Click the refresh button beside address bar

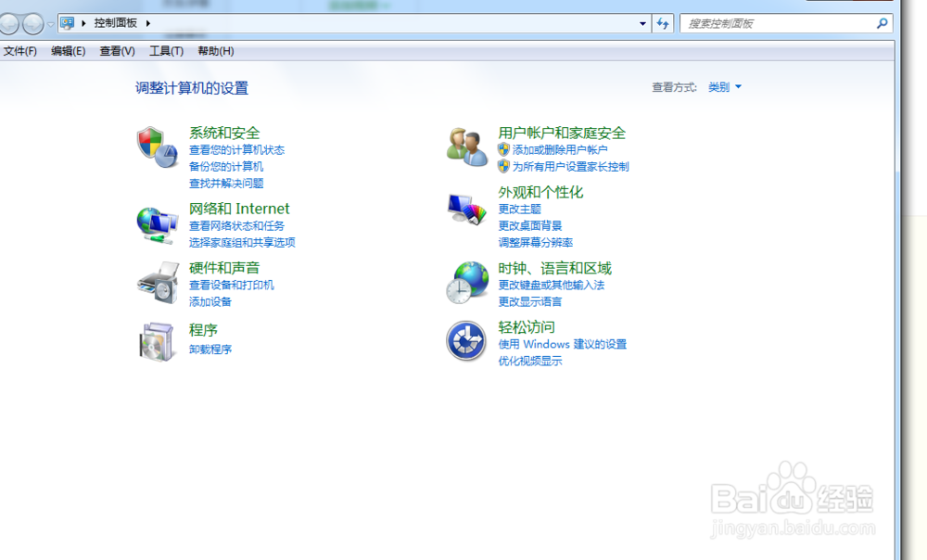663,24
